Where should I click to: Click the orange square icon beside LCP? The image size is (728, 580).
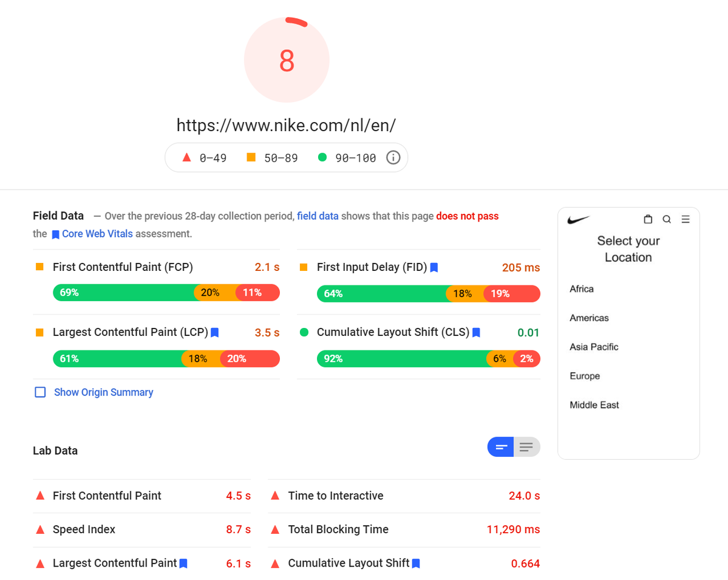pyautogui.click(x=40, y=332)
